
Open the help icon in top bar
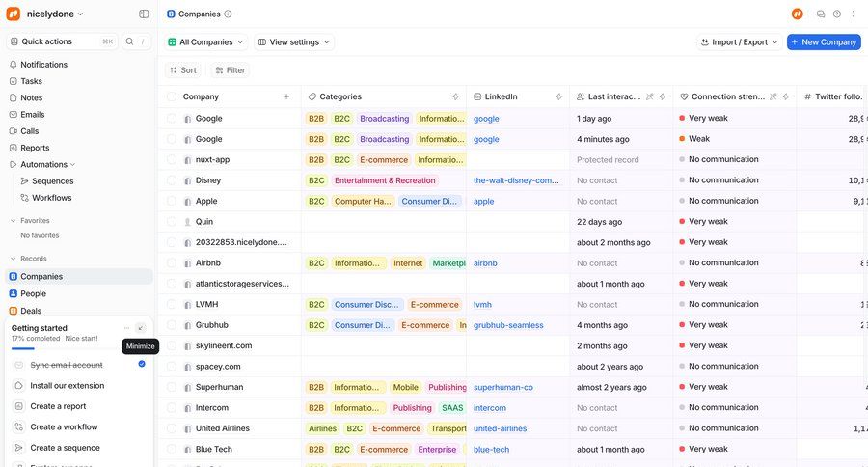coord(836,14)
